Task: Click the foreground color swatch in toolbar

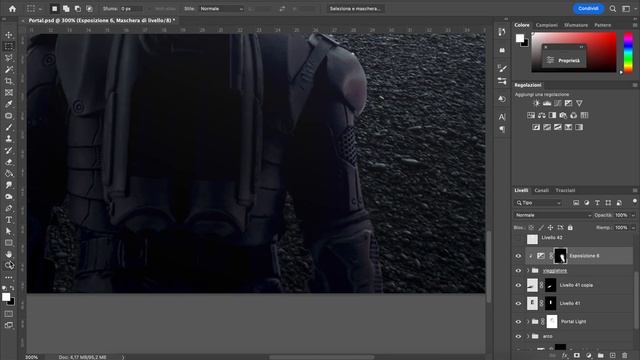Action: [6, 297]
